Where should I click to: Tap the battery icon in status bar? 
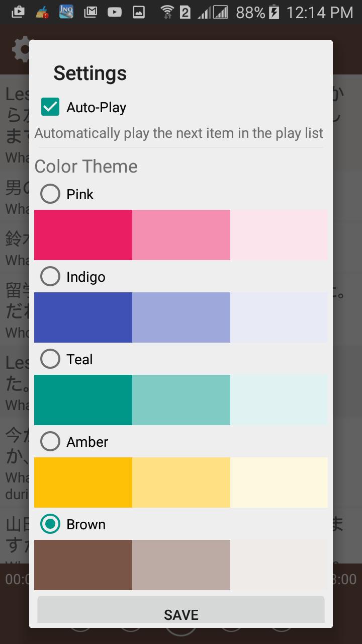pyautogui.click(x=274, y=12)
